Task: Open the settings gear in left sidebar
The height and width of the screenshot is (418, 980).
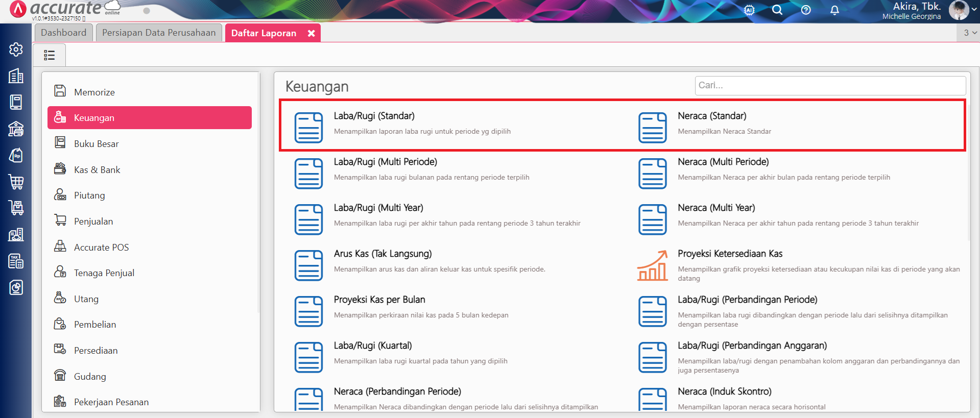Action: (x=16, y=50)
